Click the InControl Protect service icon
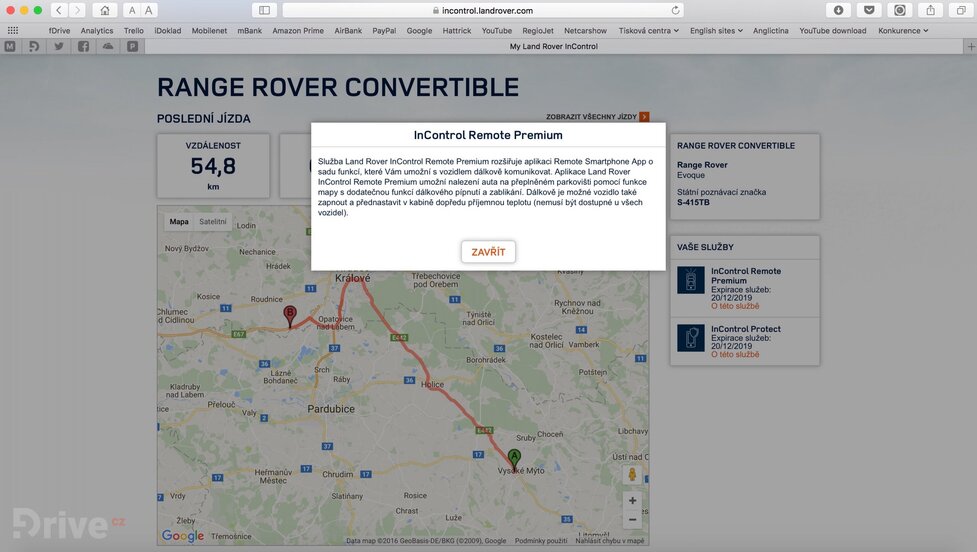 coord(690,338)
